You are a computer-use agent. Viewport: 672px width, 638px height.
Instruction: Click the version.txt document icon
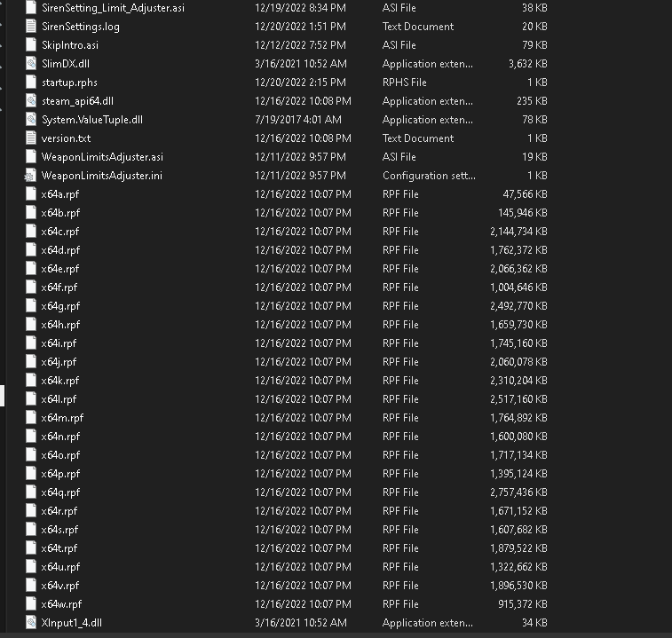pyautogui.click(x=33, y=138)
